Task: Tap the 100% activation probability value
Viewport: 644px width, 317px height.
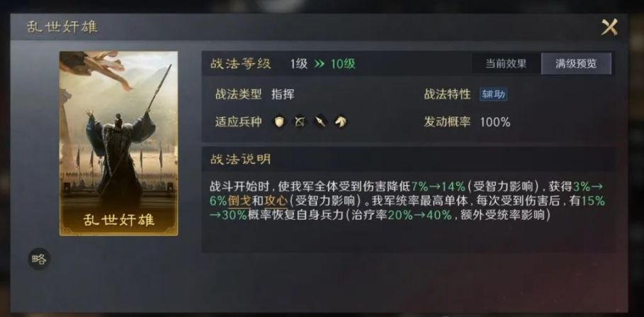Action: 495,122
